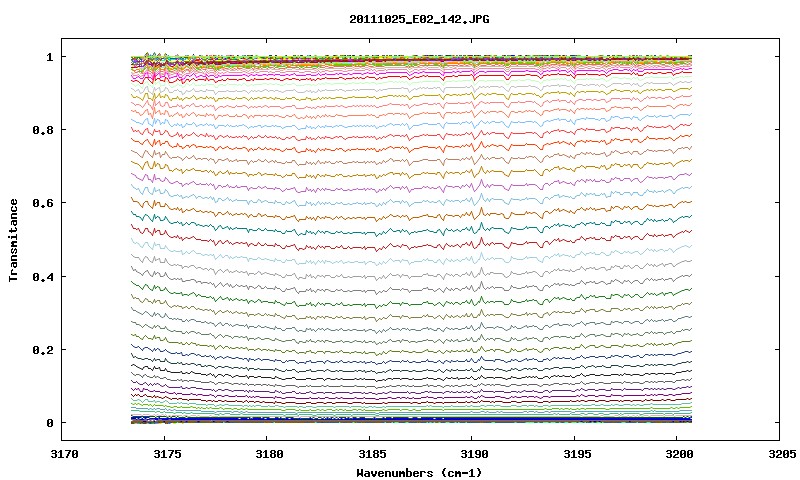Click the y-axis tick label 0.4
The image size is (800, 480).
coord(43,276)
